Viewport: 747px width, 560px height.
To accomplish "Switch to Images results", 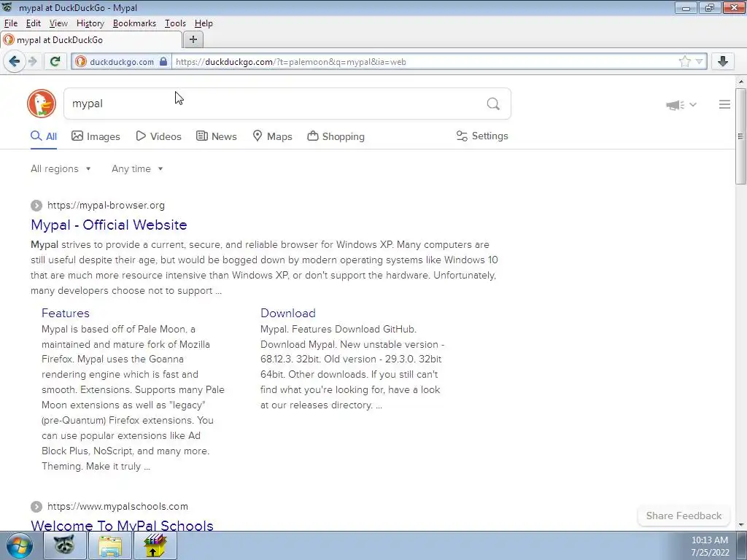I will (96, 136).
